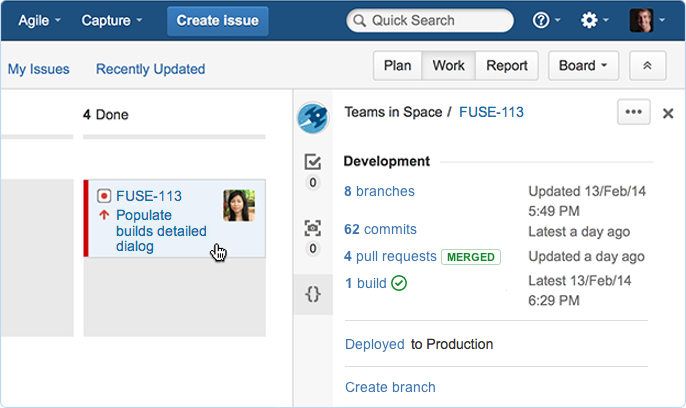Open the 8 branches link
The width and height of the screenshot is (686, 408).
click(379, 191)
